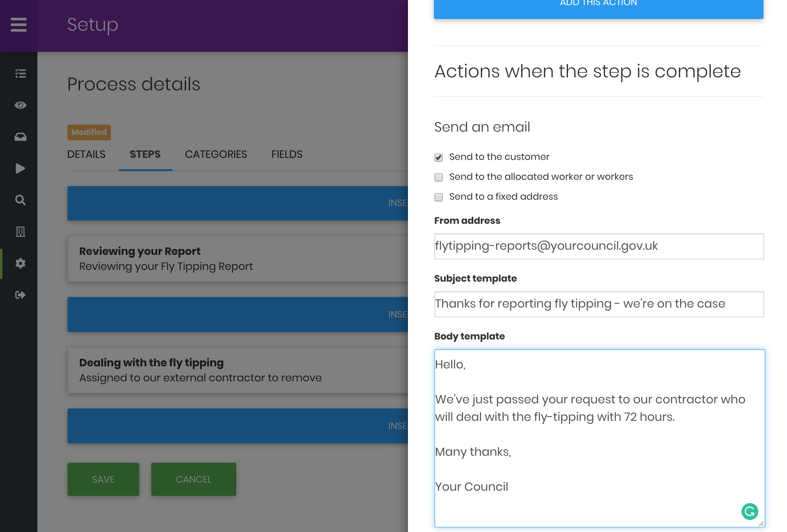The image size is (787, 532).
Task: Click the insert bar above Reviewing your Report
Action: [237, 203]
